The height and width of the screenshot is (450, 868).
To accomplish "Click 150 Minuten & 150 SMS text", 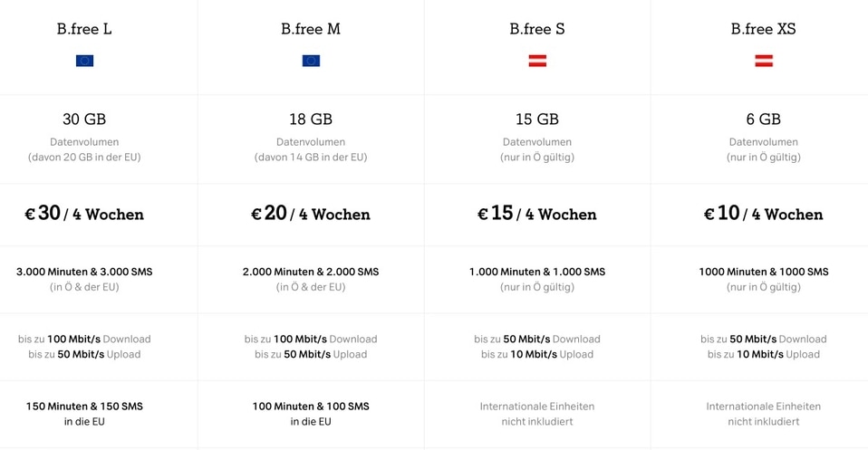I will coord(84,407).
